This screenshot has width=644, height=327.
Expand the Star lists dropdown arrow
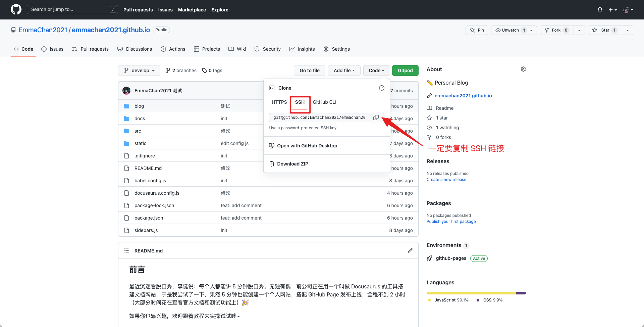click(628, 30)
